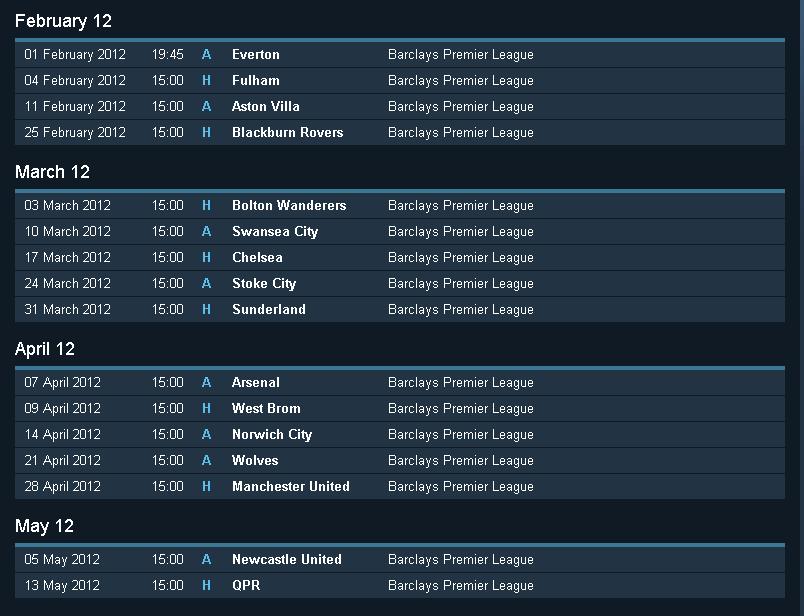Open the Stoke City fixture
Image resolution: width=804 pixels, height=616 pixels.
coord(264,284)
